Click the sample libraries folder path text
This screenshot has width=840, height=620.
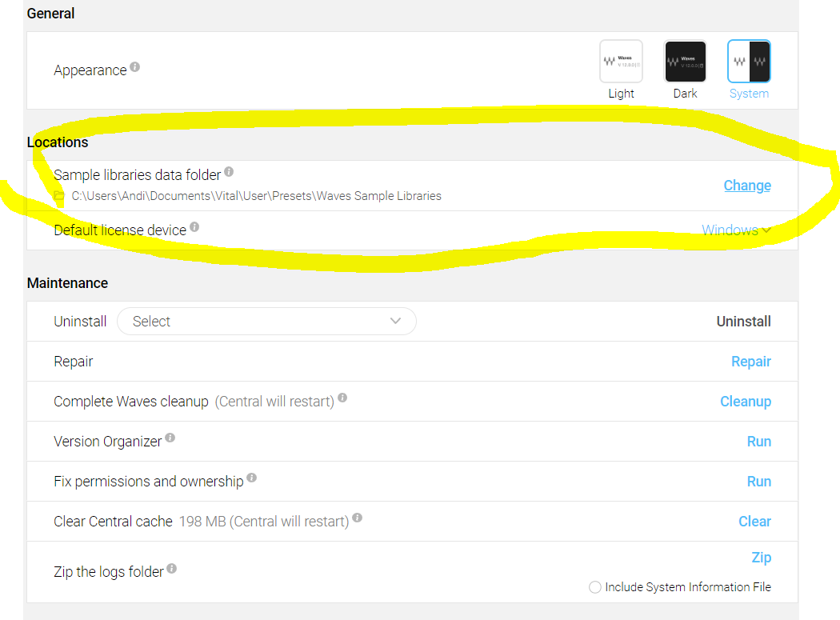(257, 196)
